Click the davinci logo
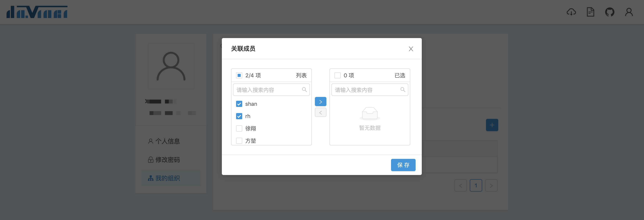 pos(37,12)
